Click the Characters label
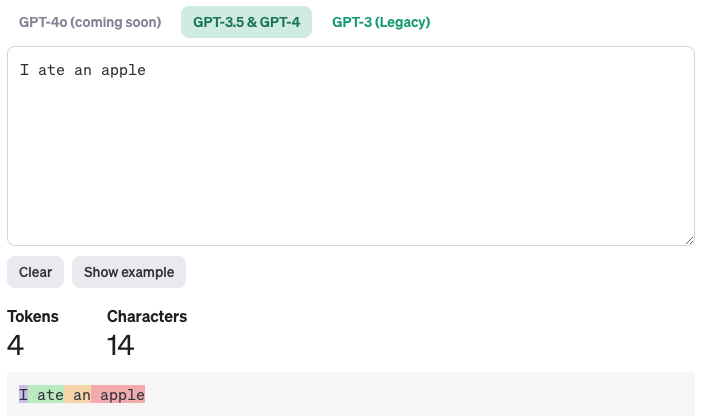Viewport: 704px width, 416px height. (147, 316)
